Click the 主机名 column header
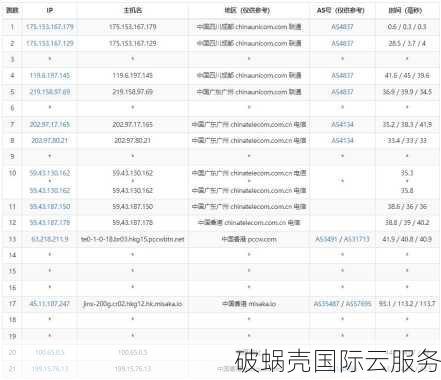 (132, 10)
